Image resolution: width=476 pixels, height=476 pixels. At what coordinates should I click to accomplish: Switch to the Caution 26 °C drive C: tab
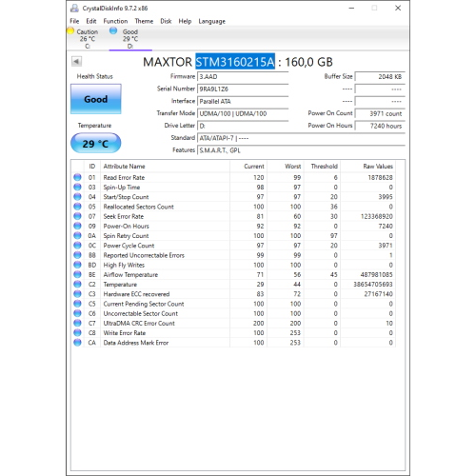click(x=88, y=39)
